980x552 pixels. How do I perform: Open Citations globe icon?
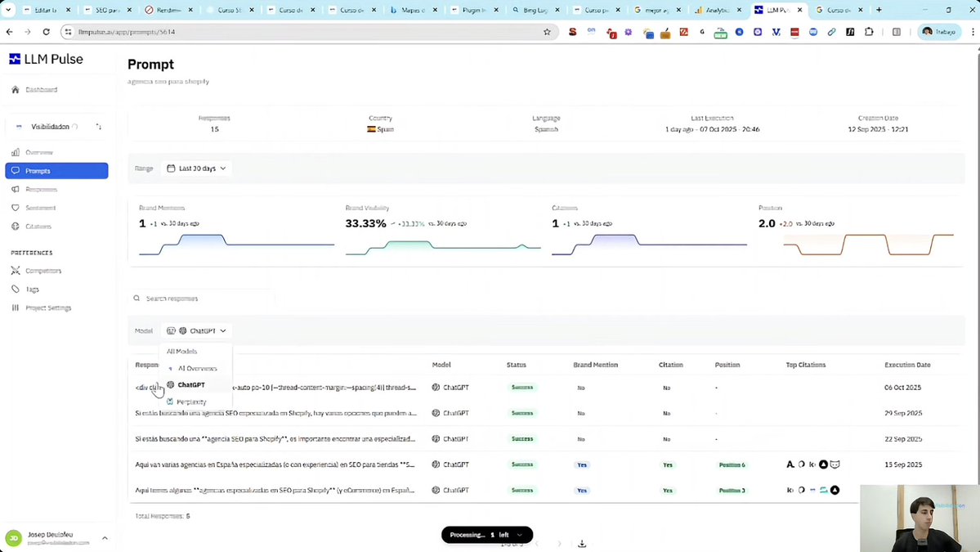pyautogui.click(x=16, y=227)
